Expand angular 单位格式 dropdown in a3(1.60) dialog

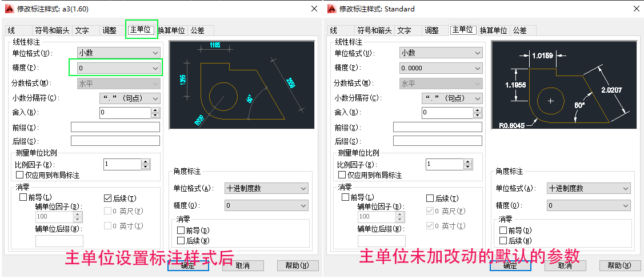(266, 189)
